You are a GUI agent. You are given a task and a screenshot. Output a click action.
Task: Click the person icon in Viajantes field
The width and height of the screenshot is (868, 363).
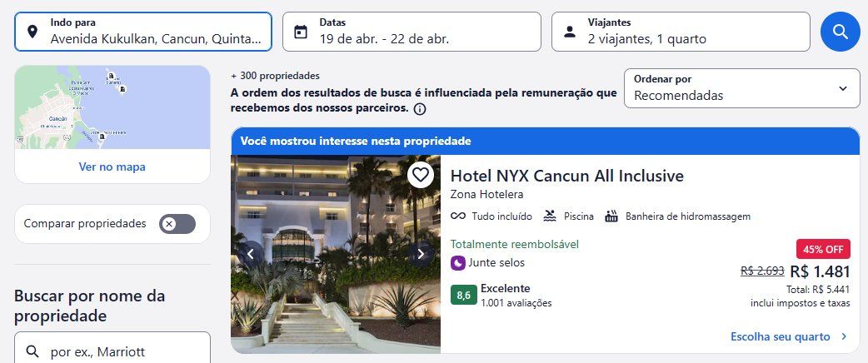(570, 32)
